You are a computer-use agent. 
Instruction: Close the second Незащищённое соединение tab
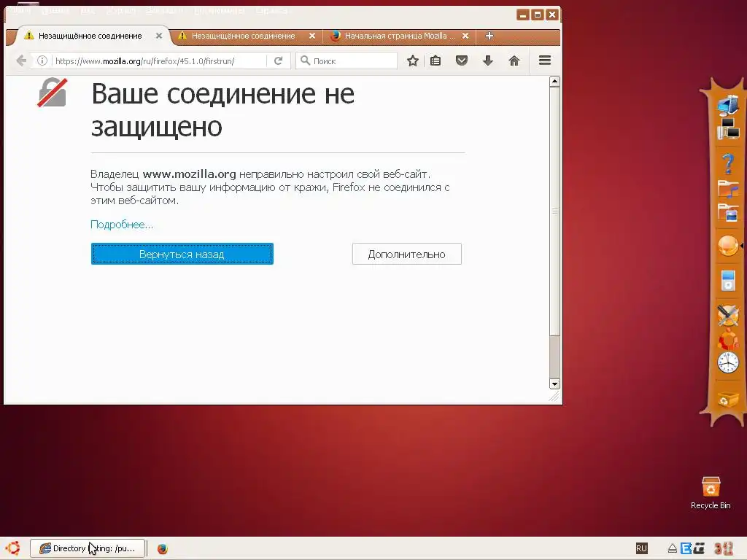(312, 36)
